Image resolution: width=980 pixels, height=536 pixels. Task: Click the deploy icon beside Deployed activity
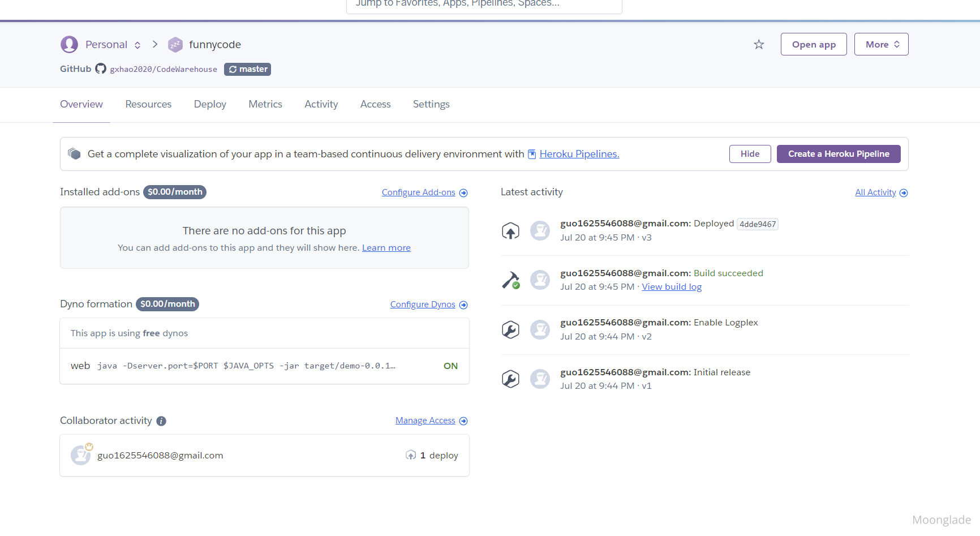coord(510,230)
